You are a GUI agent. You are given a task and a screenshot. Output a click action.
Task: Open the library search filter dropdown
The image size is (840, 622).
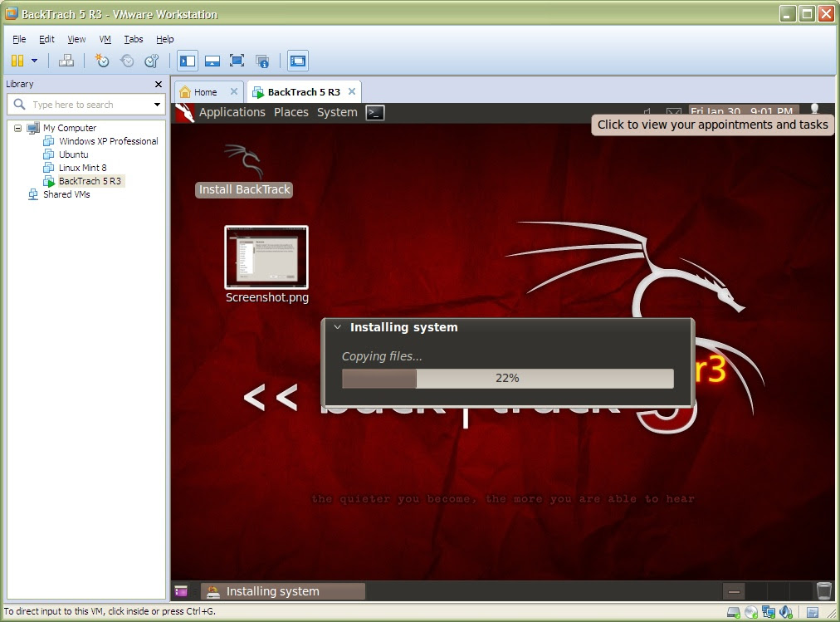[157, 105]
